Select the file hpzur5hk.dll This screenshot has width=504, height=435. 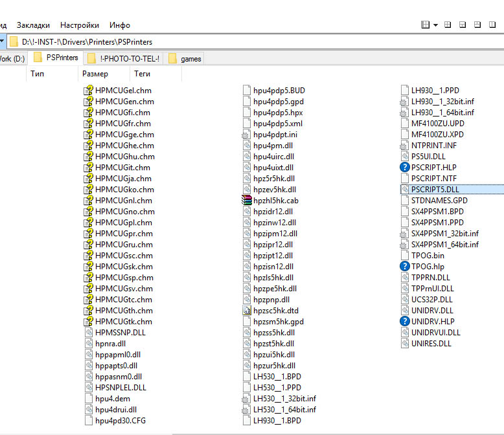274,366
